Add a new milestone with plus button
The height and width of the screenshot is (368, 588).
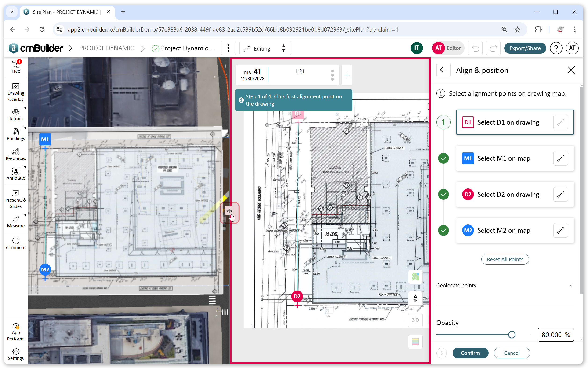click(x=347, y=75)
